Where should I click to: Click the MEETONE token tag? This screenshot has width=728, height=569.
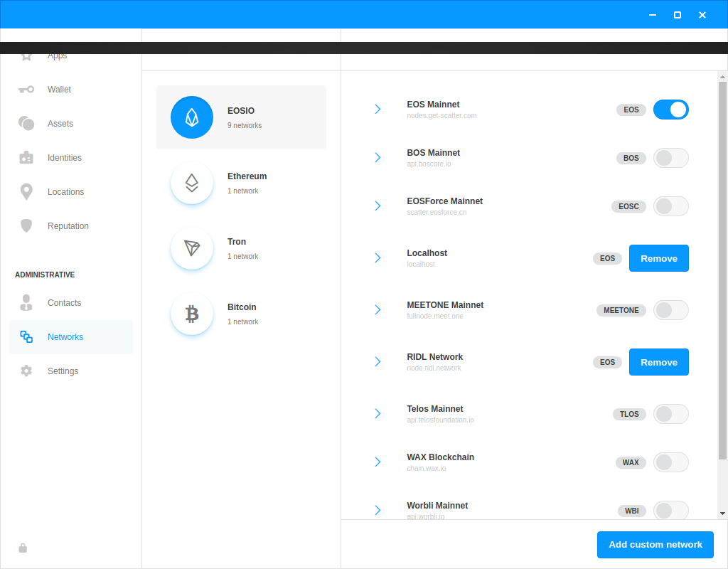click(x=621, y=310)
